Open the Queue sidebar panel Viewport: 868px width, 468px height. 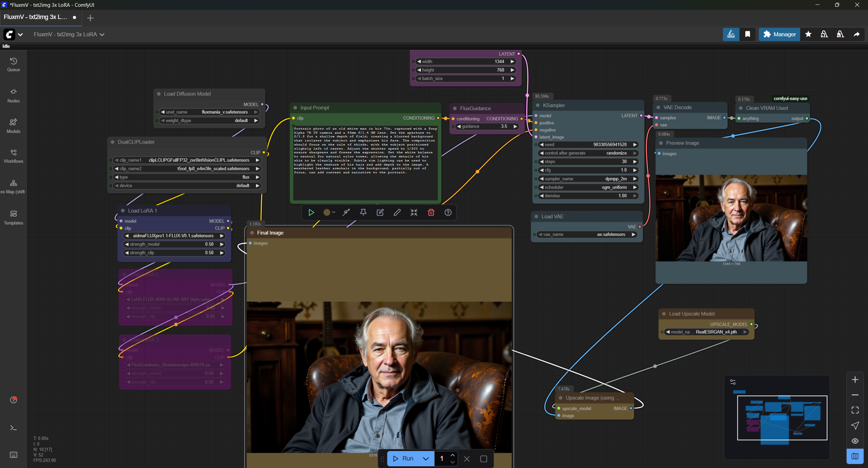[14, 64]
